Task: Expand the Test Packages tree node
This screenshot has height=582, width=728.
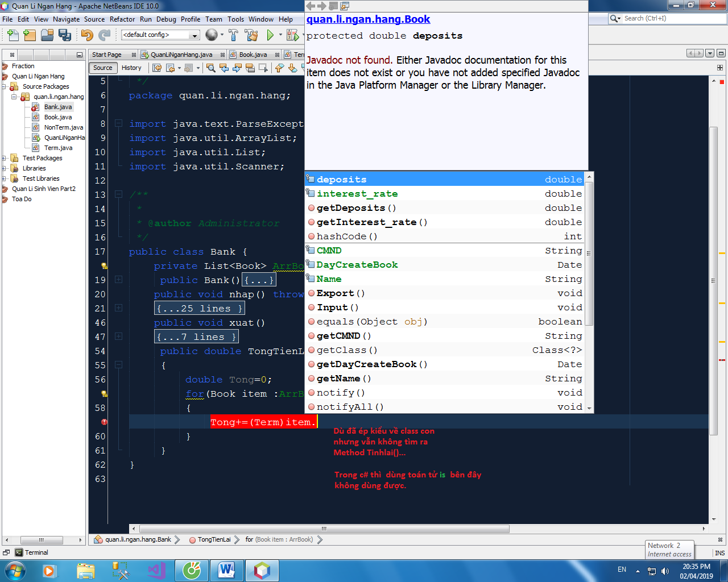Action: [5, 158]
